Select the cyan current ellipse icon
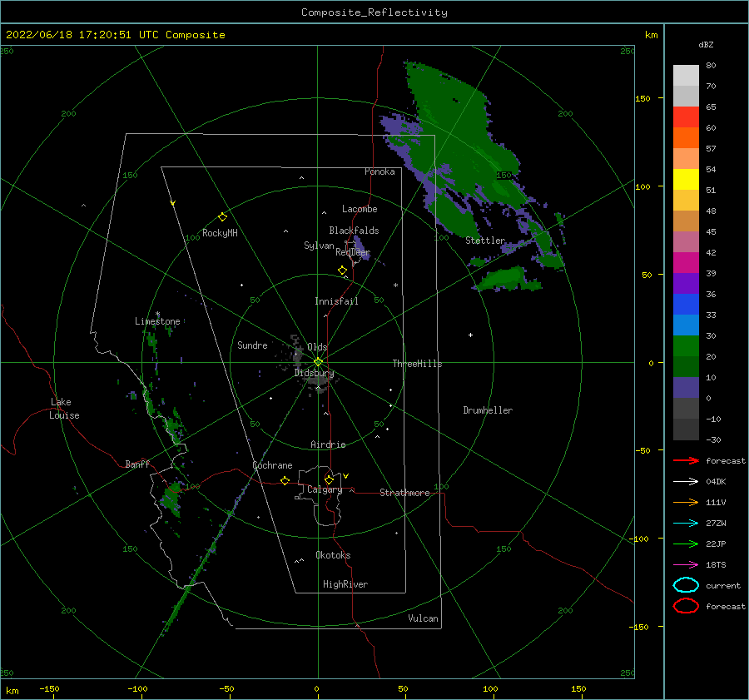Screen dimensions: 749x700 coord(686,585)
